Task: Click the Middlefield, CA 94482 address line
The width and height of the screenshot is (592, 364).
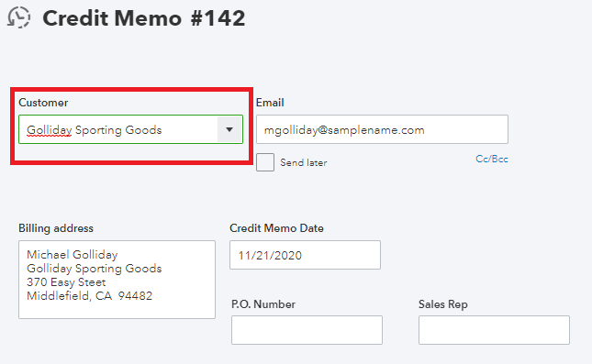Action: coord(89,296)
